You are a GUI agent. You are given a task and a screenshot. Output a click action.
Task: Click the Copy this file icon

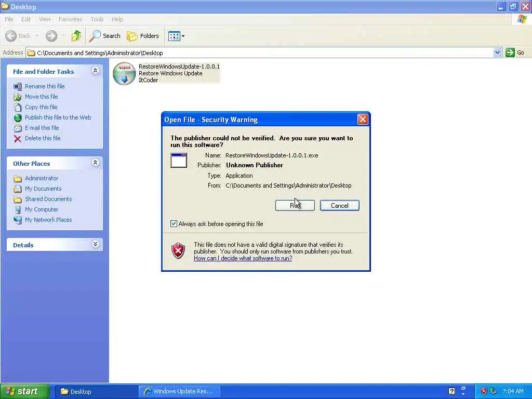click(x=18, y=108)
